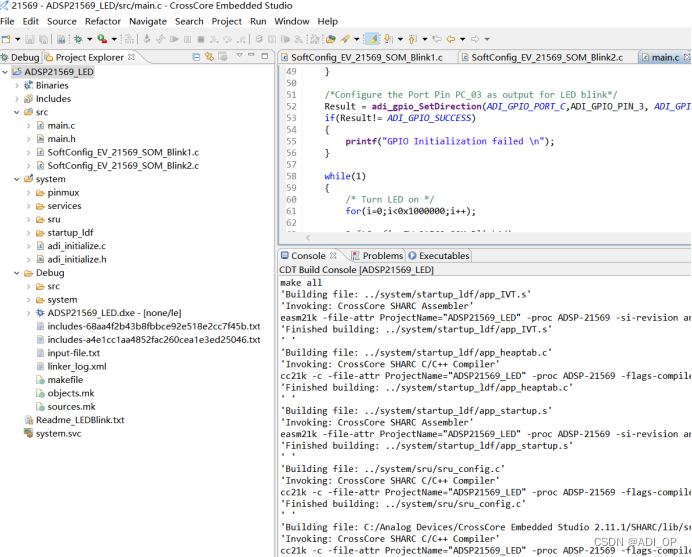Click the Save All toolbar icon
692x557 pixels.
(x=43, y=39)
